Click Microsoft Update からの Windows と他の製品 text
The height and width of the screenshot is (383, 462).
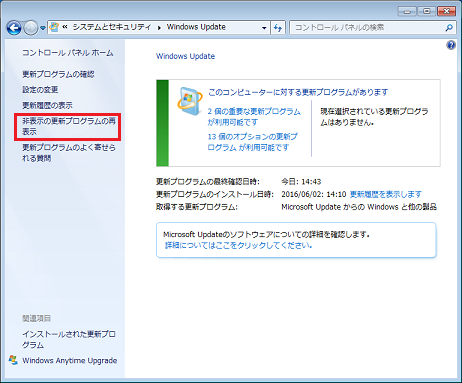pyautogui.click(x=359, y=207)
